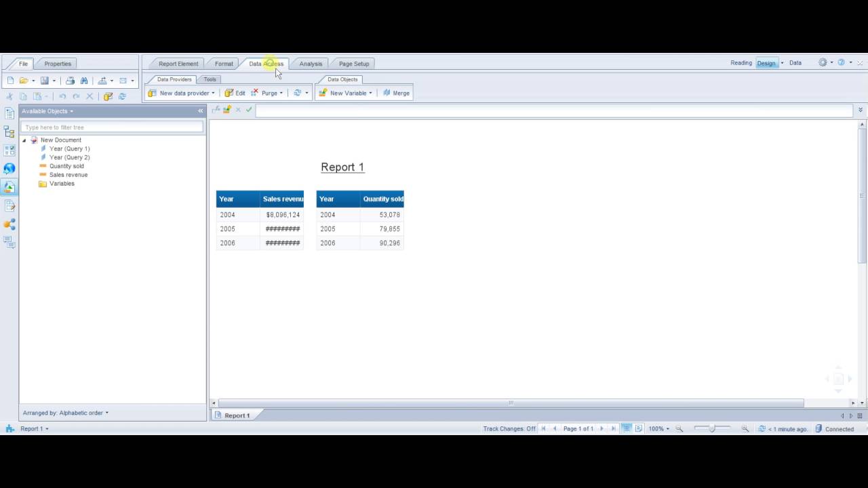Collapse side panel double-chevron button

tap(200, 110)
